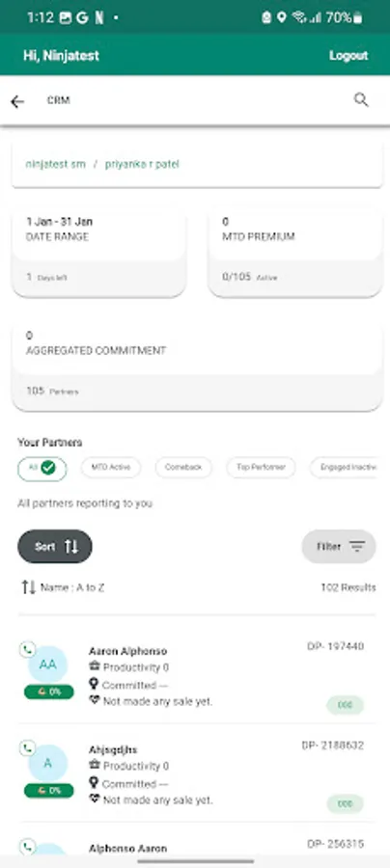The height and width of the screenshot is (868, 390).
Task: Tap the sort arrows icon beside Name A to Z
Action: pyautogui.click(x=29, y=587)
